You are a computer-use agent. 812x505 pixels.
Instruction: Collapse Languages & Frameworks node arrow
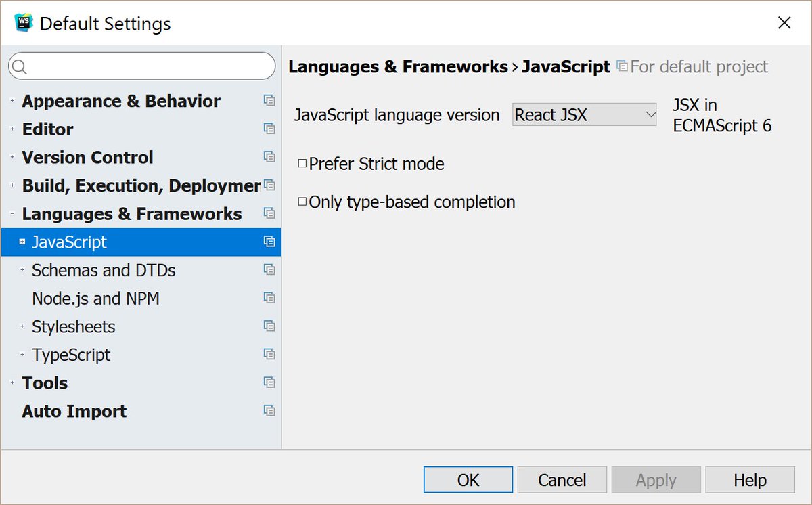pos(12,213)
